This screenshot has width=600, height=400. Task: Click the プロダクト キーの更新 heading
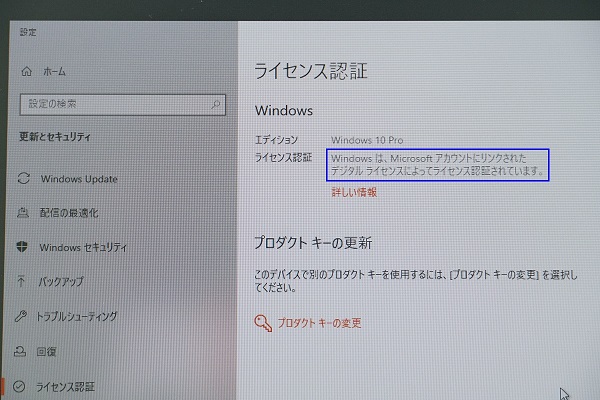tap(313, 243)
